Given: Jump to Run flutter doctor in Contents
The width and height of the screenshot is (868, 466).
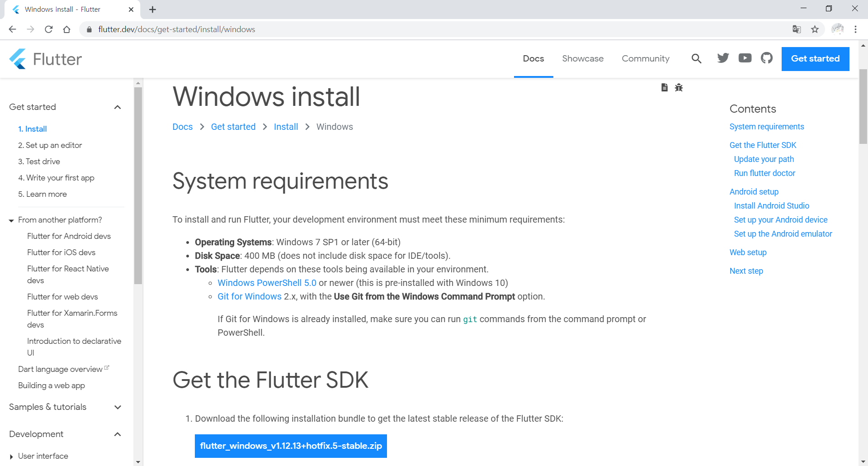Looking at the screenshot, I should (x=764, y=173).
